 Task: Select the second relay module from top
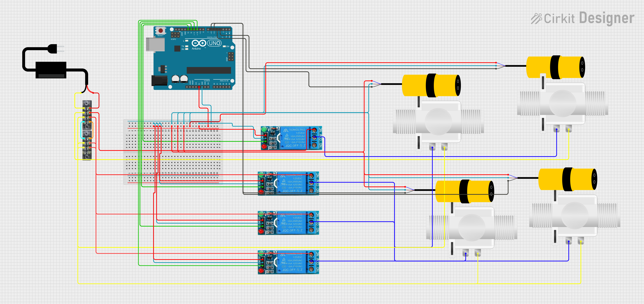288,183
